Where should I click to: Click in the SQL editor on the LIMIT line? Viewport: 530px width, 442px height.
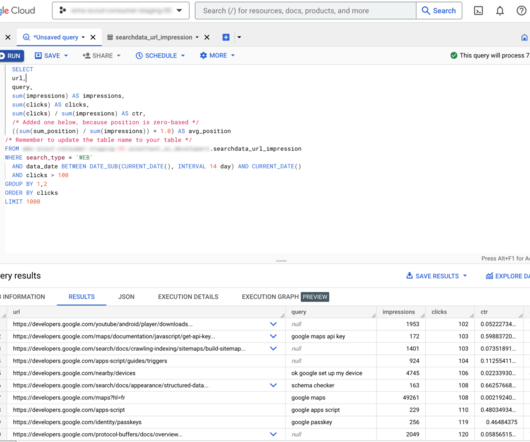(x=23, y=202)
